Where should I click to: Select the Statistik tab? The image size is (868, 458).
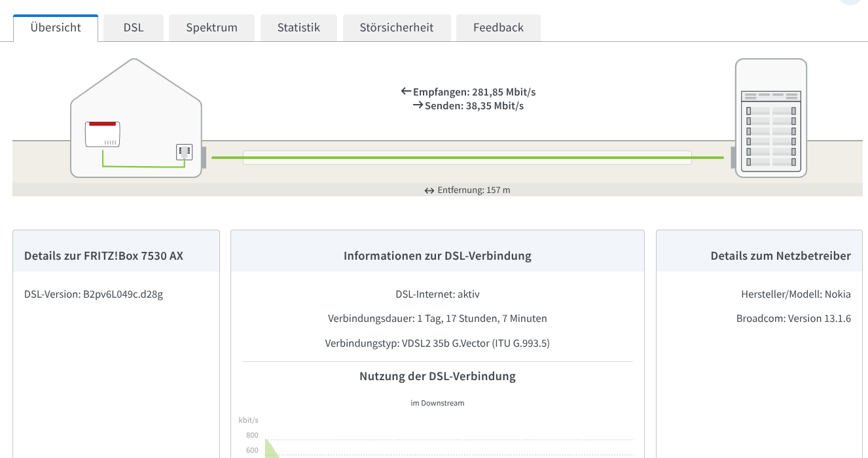click(x=298, y=28)
